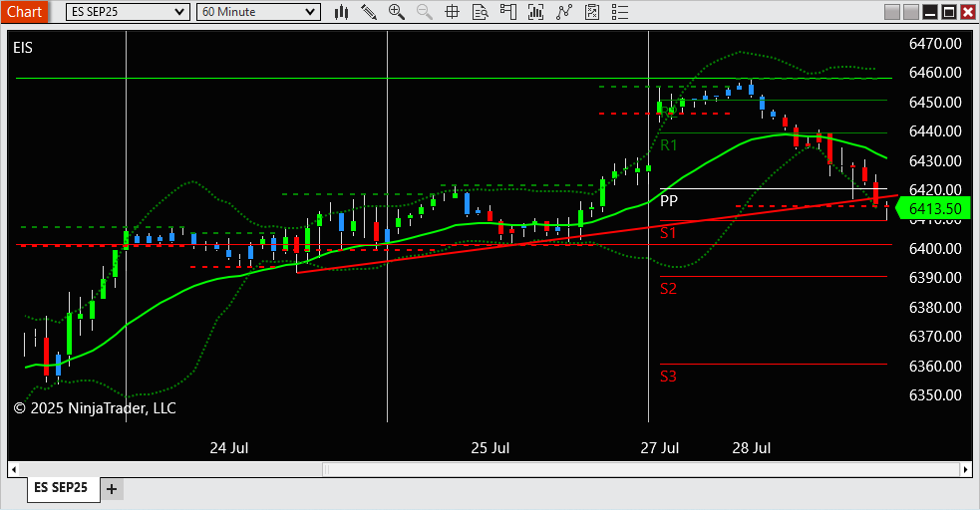
Task: Click the 6400.00 price axis value
Action: 935,248
